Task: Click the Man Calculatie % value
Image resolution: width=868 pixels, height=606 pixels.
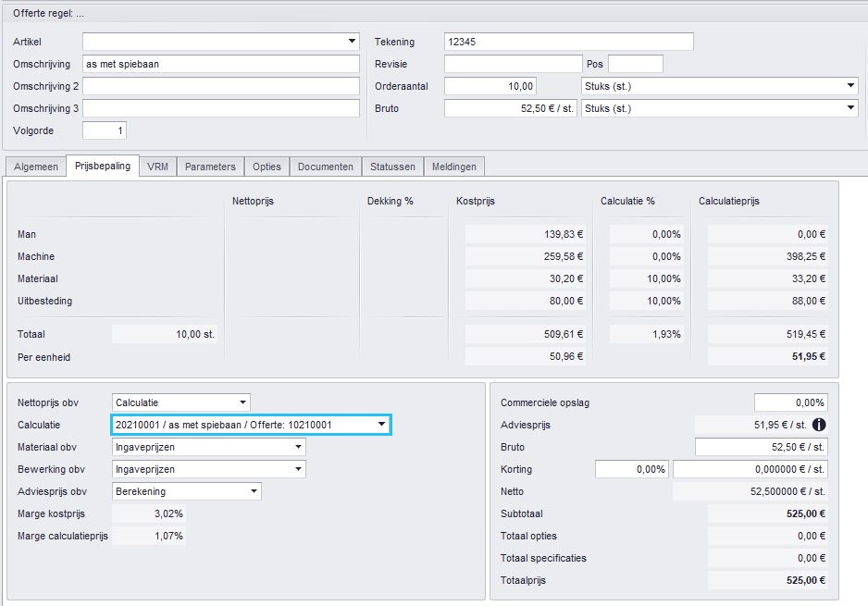Action: pyautogui.click(x=647, y=234)
